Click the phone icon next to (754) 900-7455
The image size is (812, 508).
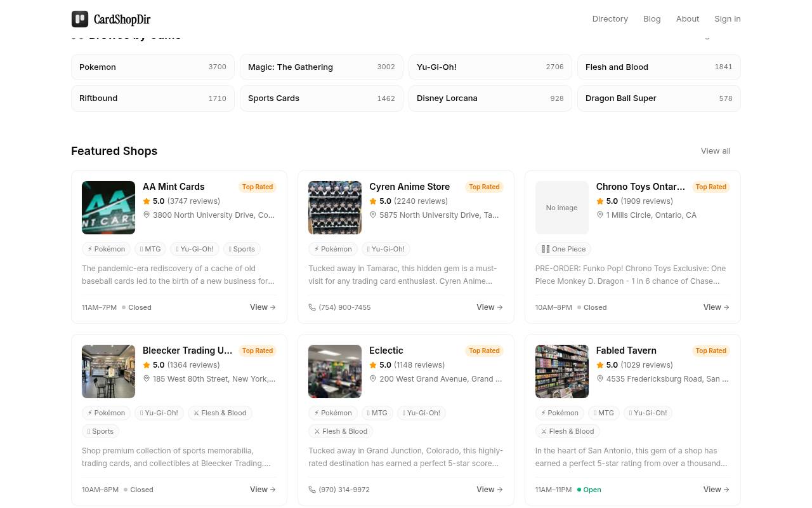312,307
